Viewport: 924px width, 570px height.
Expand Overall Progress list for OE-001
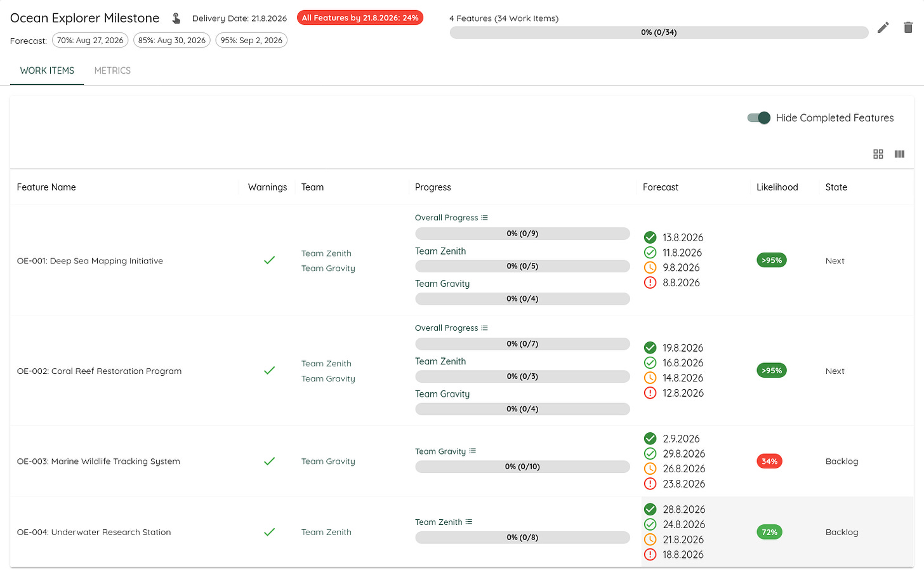[484, 218]
